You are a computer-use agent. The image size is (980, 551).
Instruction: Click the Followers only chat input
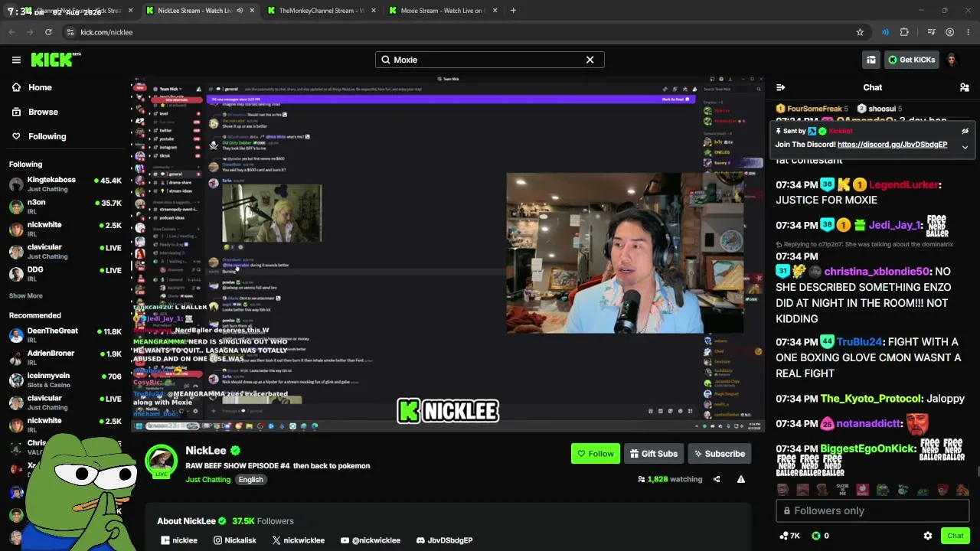click(873, 510)
